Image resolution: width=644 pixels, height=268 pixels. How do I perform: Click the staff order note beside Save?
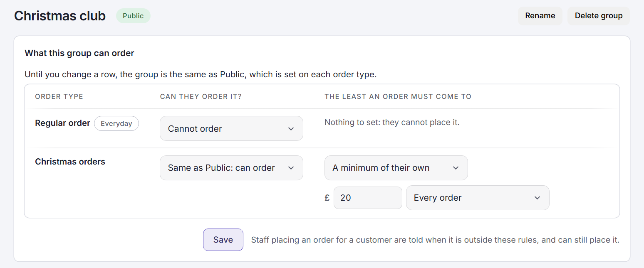(x=435, y=240)
